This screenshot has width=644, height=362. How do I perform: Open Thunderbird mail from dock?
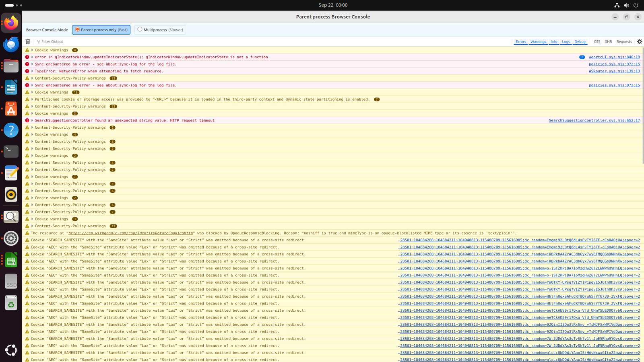tap(11, 44)
